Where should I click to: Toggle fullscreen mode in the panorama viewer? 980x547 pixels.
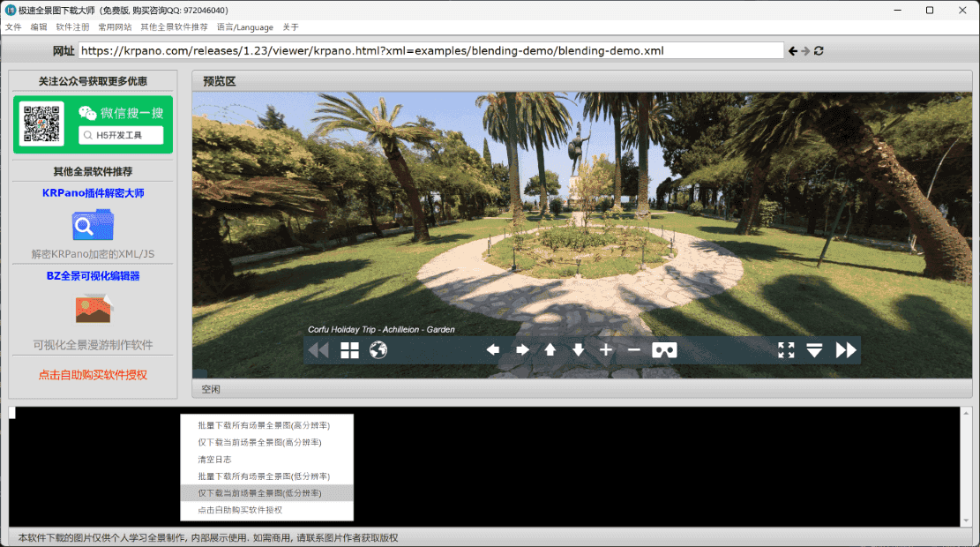click(x=786, y=350)
